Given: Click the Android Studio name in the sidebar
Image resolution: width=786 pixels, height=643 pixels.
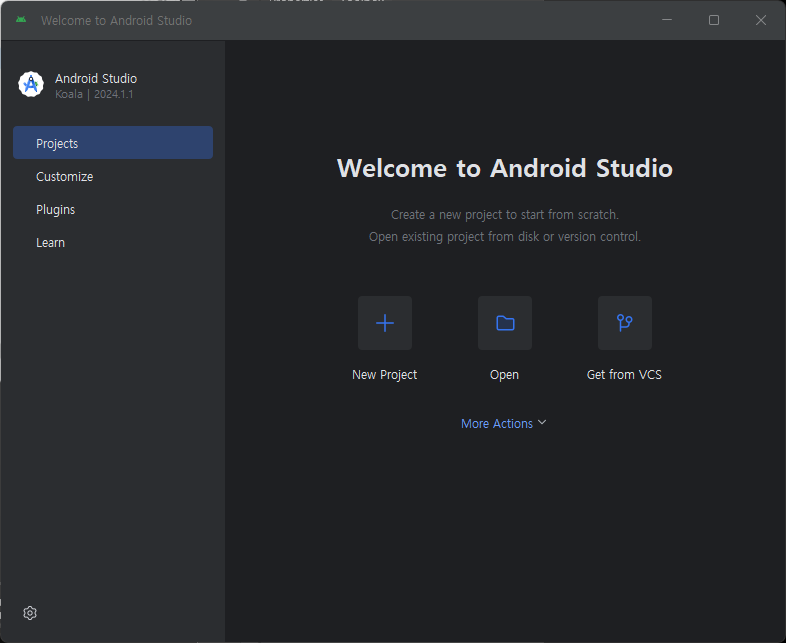Looking at the screenshot, I should click(x=96, y=79).
